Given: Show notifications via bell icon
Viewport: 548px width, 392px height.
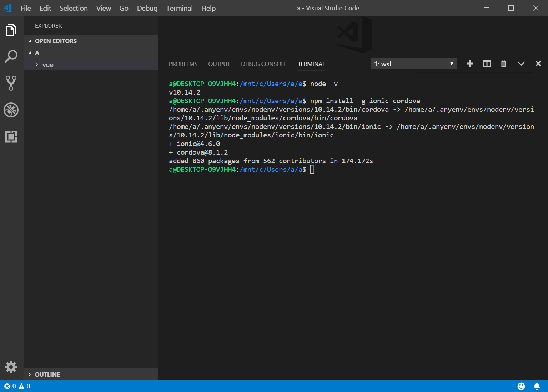Looking at the screenshot, I should (x=537, y=386).
